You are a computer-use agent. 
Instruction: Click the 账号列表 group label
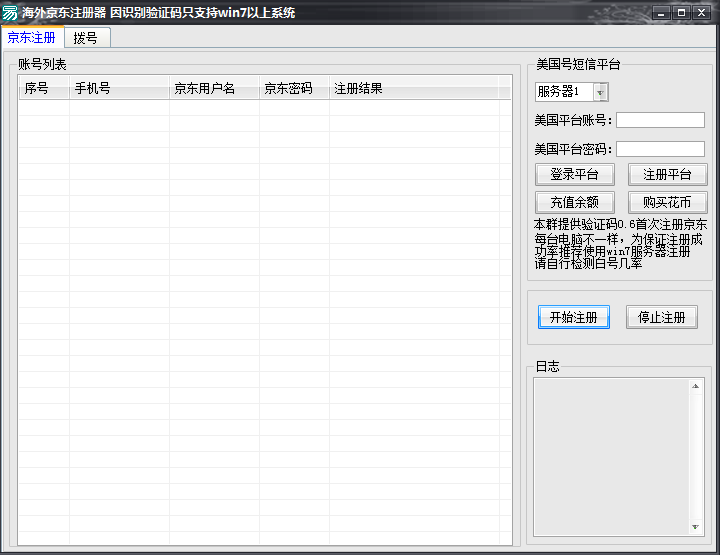[42, 64]
